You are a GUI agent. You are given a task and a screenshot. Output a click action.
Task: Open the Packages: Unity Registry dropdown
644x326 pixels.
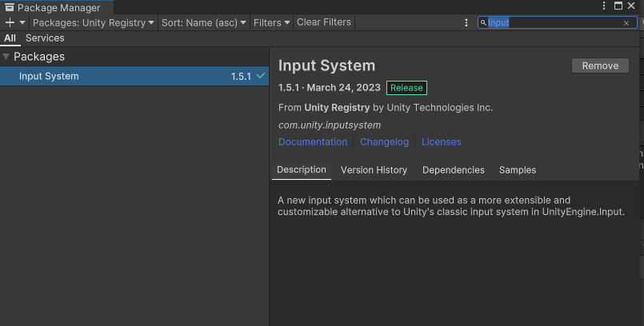coord(94,22)
